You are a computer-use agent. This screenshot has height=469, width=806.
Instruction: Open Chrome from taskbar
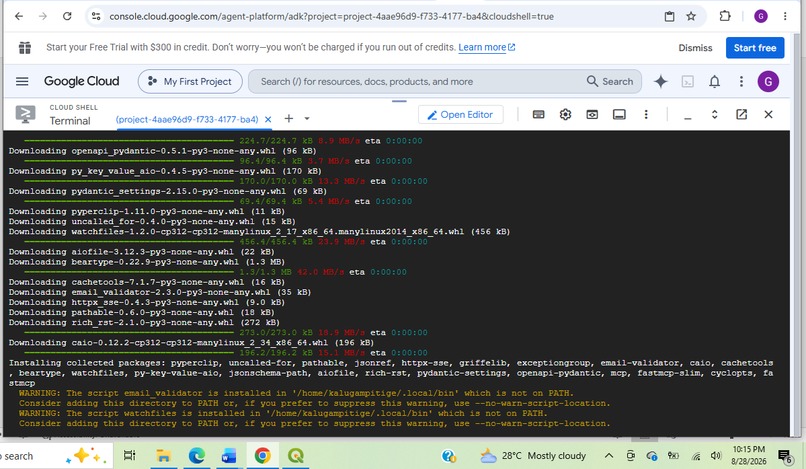(262, 456)
